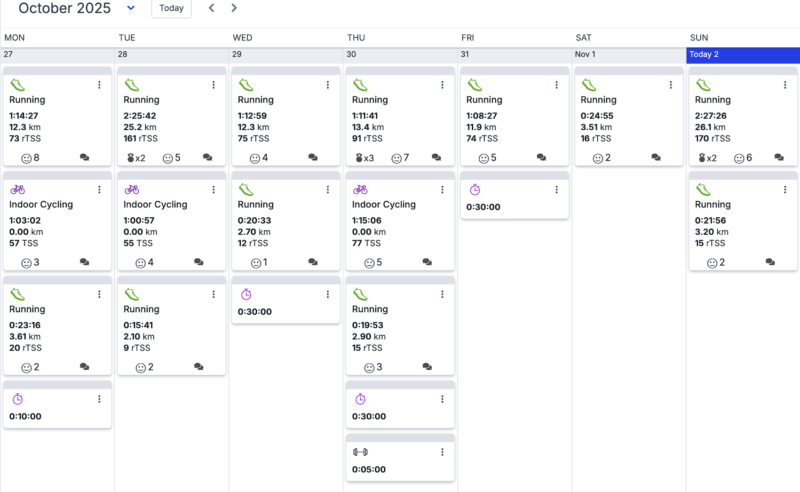Screen dimensions: 800x492
Task: Go to next month with right chevron
Action: tap(234, 8)
